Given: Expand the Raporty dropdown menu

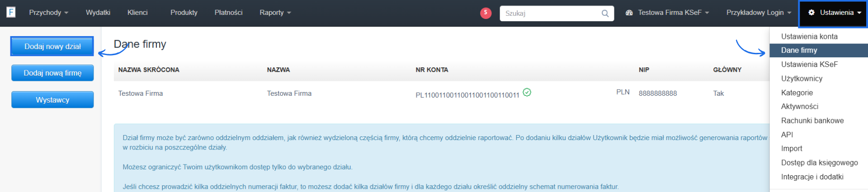Looking at the screenshot, I should click(275, 13).
